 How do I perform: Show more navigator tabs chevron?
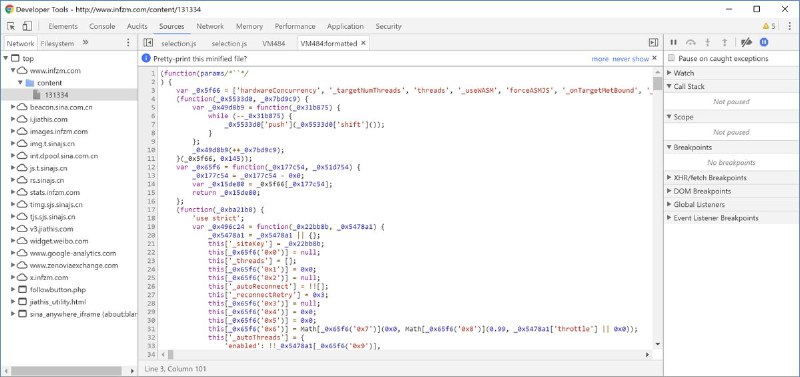[85, 43]
